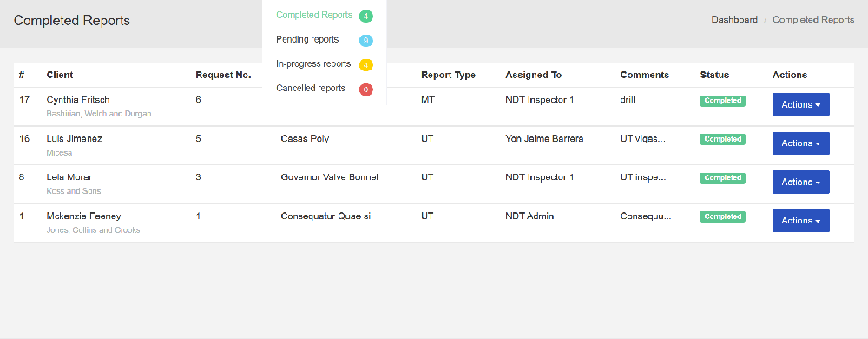Click Request No. column header
This screenshot has height=339, width=868.
[x=223, y=76]
